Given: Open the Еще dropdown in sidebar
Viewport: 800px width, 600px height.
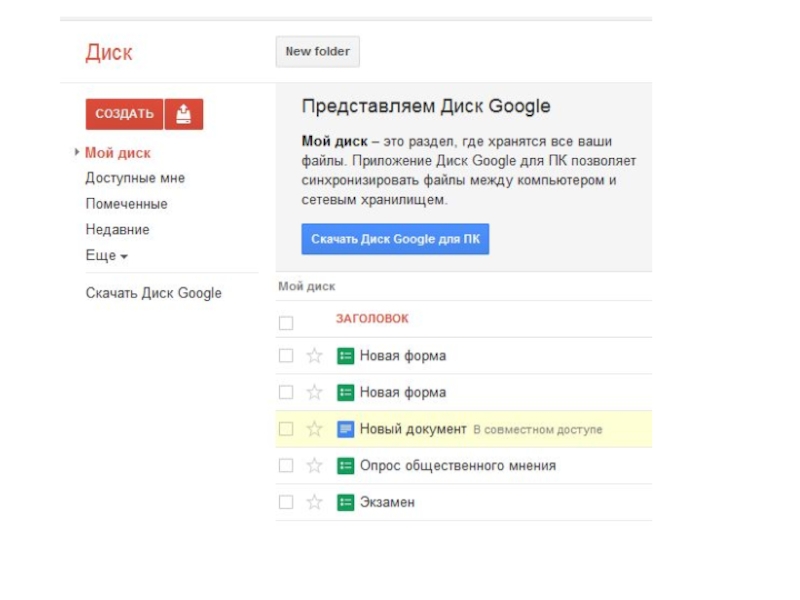Looking at the screenshot, I should (x=106, y=255).
